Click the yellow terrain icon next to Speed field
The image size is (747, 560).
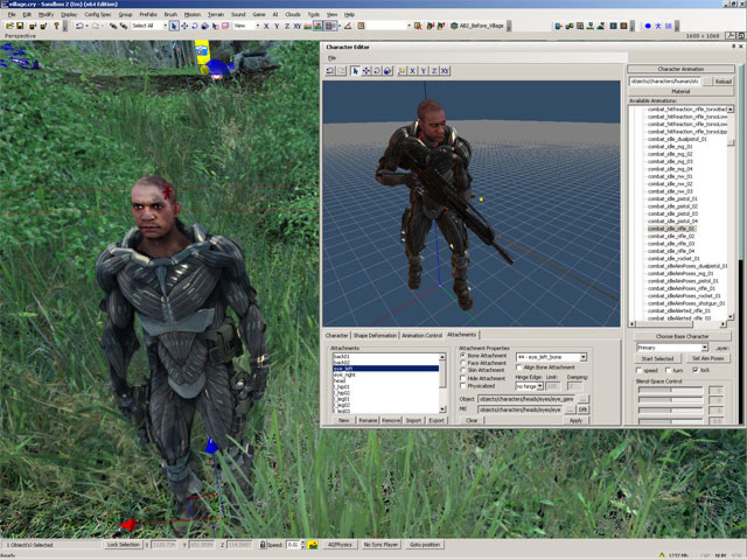tap(313, 544)
